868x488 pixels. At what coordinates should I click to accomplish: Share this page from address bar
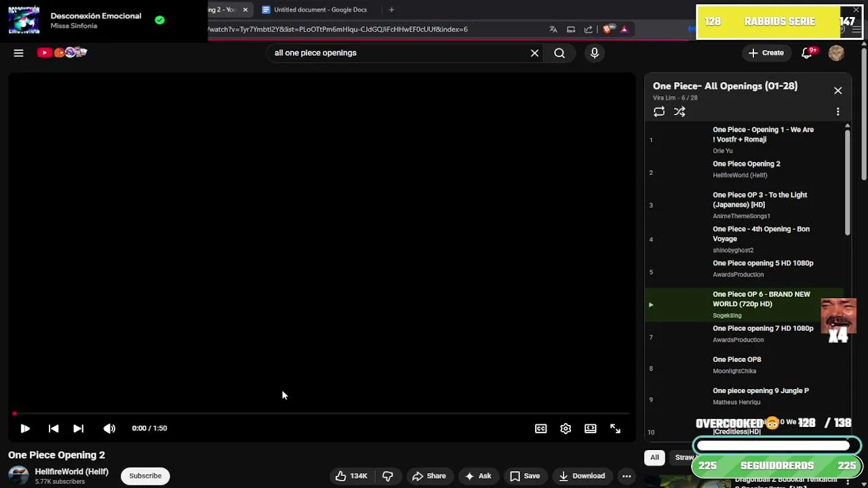coord(588,29)
